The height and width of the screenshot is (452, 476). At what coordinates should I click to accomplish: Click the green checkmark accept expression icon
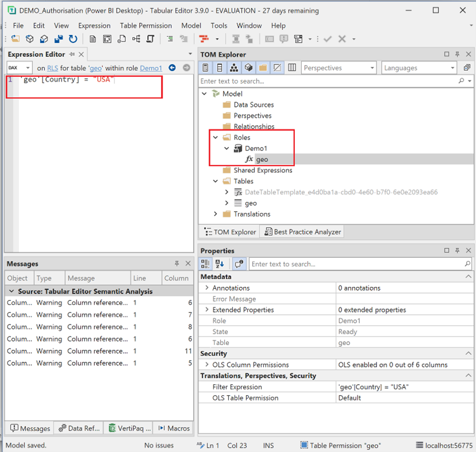pyautogui.click(x=328, y=39)
